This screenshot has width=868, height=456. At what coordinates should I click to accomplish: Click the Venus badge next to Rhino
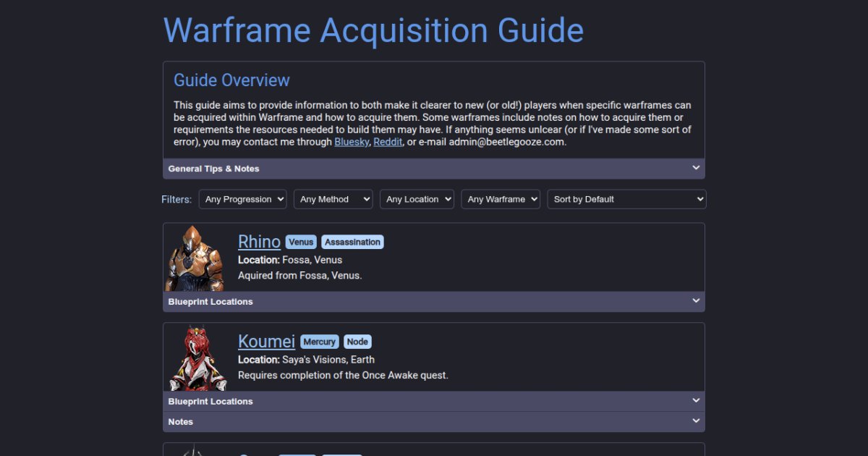point(301,242)
